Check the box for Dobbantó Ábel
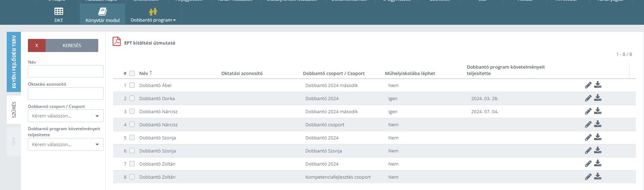This screenshot has width=644, height=190. (x=132, y=85)
